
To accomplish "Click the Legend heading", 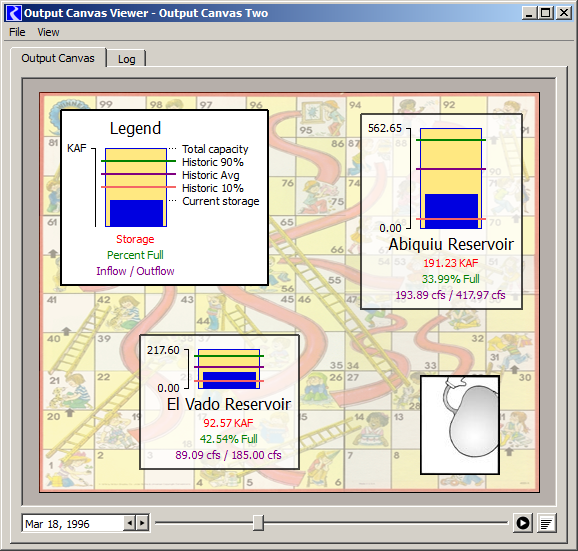I will 135,129.
